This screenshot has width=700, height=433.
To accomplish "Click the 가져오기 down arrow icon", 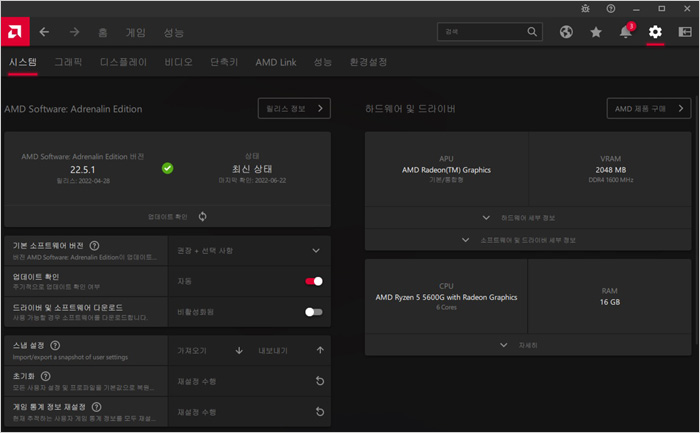I will click(239, 350).
